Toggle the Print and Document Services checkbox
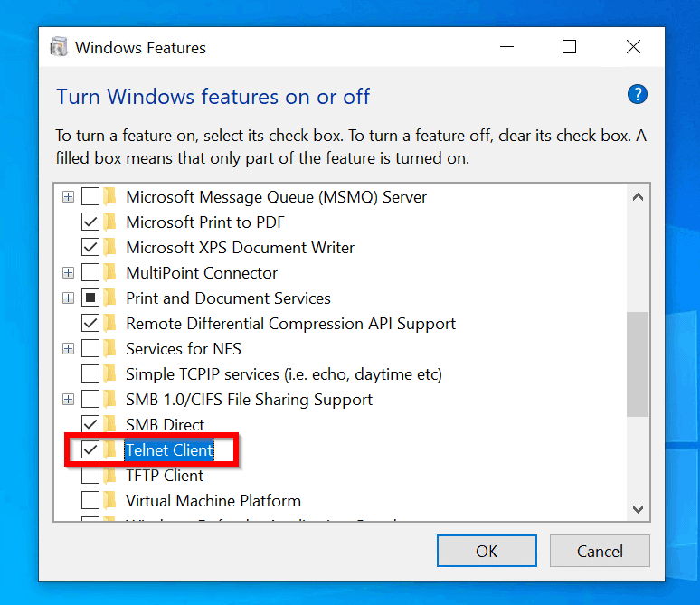 pos(90,298)
